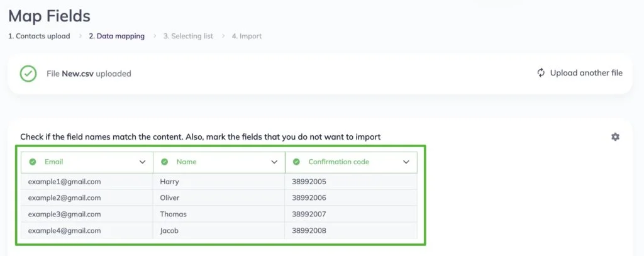Click the green check icon beside Email
This screenshot has height=256, width=644.
(33, 162)
